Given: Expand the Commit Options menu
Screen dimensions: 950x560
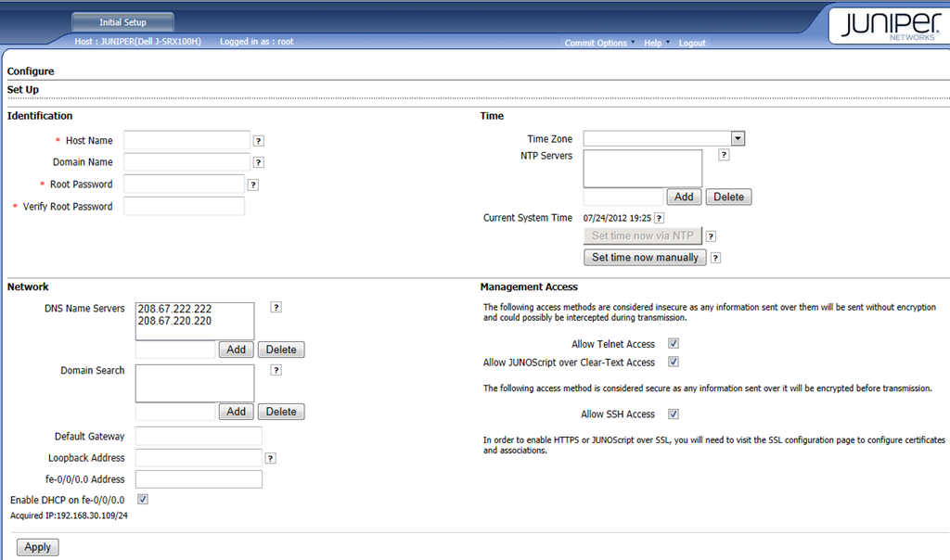Looking at the screenshot, I should click(598, 43).
